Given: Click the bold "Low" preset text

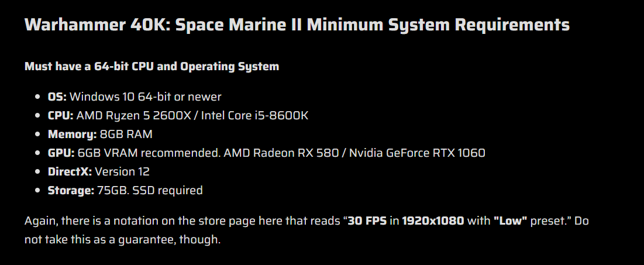Looking at the screenshot, I should coord(510,221).
